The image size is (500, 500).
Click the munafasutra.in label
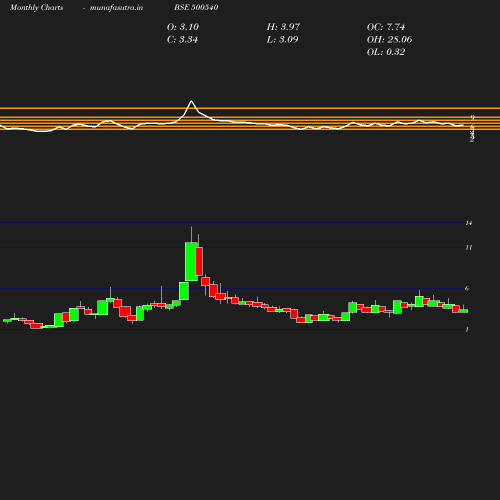click(116, 7)
